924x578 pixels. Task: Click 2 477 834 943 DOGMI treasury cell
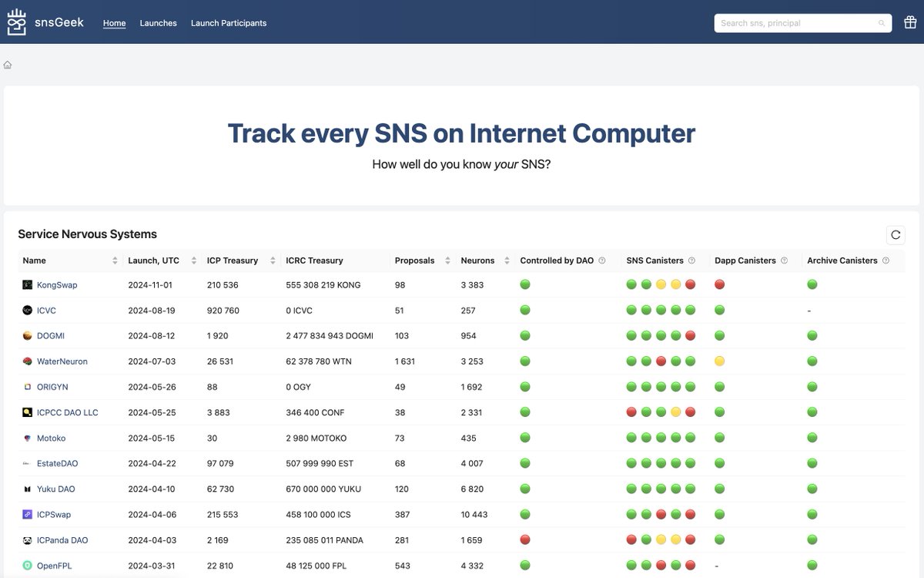[x=330, y=336]
